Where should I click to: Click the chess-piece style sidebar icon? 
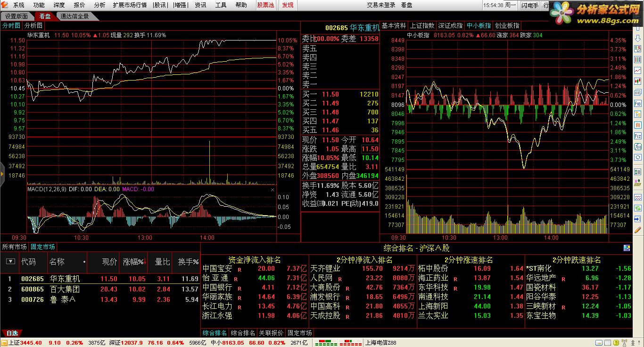pyautogui.click(x=638, y=183)
